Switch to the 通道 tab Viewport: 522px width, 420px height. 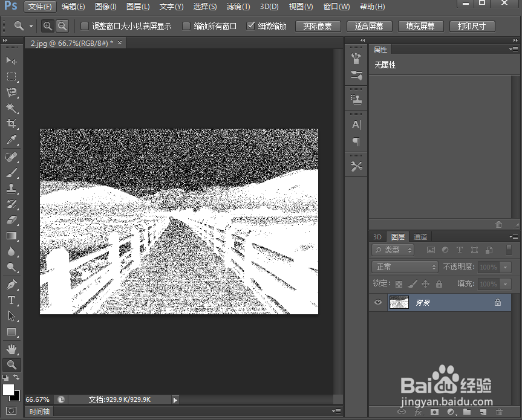point(420,237)
